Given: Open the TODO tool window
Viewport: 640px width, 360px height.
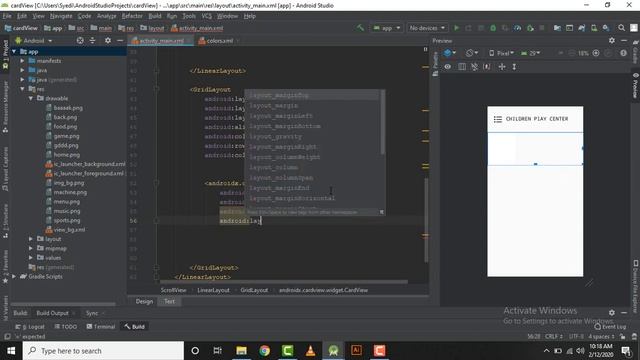Looking at the screenshot, I should tap(65, 327).
